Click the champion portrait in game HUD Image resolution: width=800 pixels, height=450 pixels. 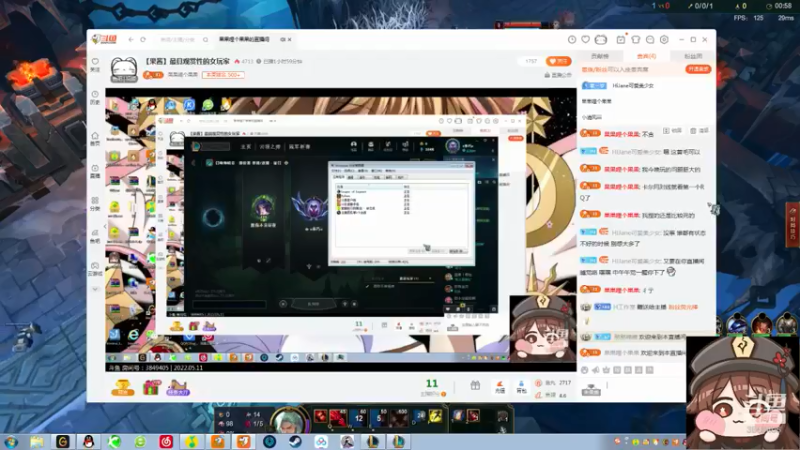[x=289, y=421]
